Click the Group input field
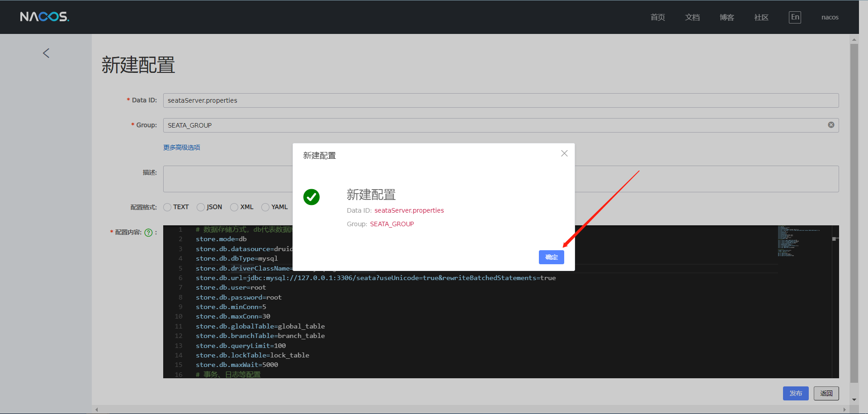The height and width of the screenshot is (414, 868). point(501,125)
